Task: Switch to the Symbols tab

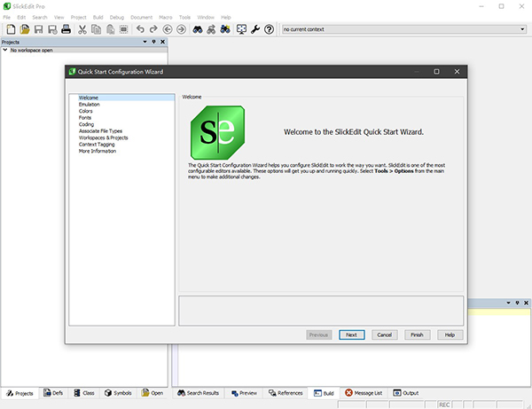Action: coord(117,392)
